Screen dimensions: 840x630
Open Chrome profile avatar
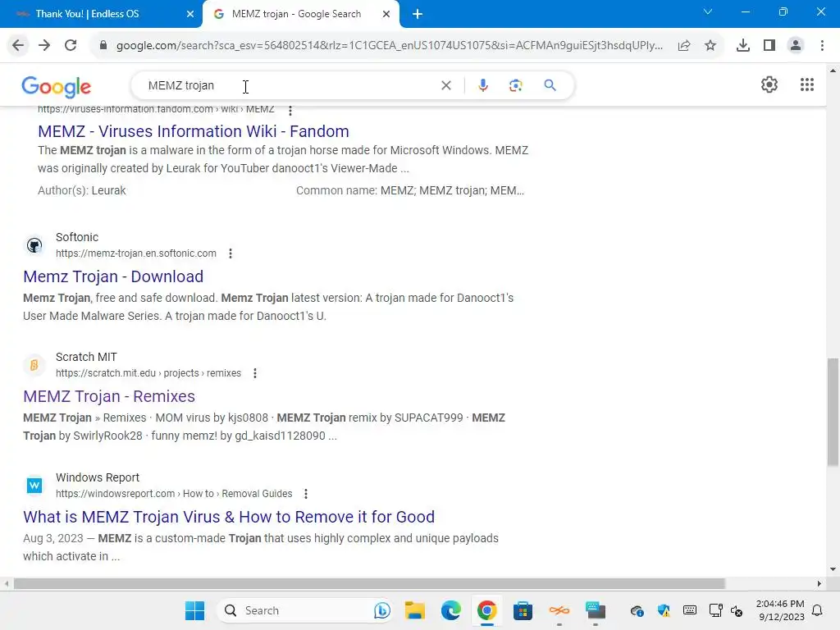click(796, 46)
